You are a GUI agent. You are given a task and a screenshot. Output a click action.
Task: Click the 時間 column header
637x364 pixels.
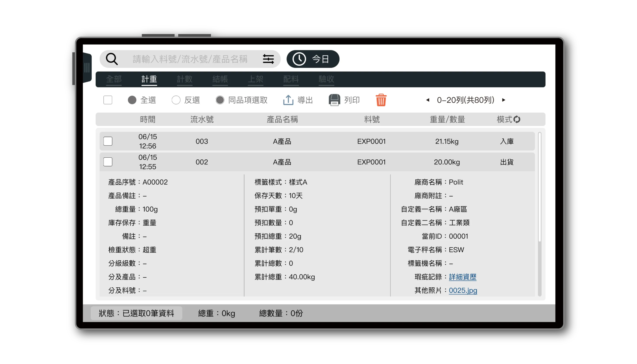[148, 119]
